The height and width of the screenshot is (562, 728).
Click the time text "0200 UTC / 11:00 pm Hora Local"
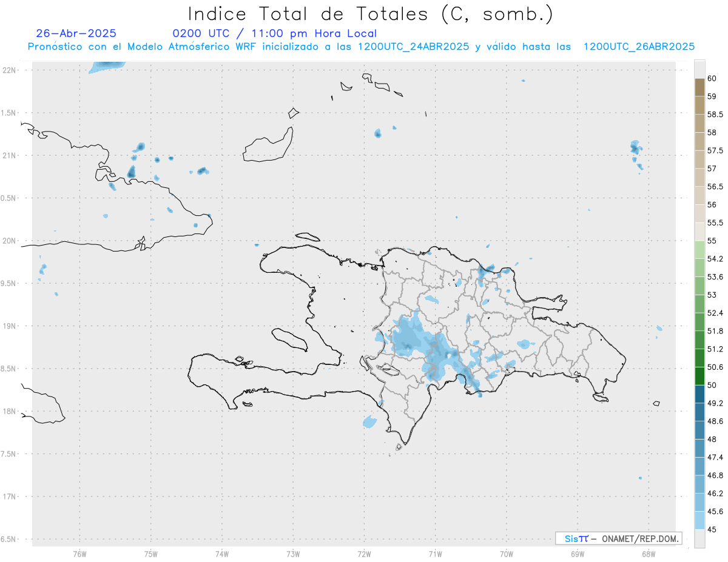click(x=275, y=34)
